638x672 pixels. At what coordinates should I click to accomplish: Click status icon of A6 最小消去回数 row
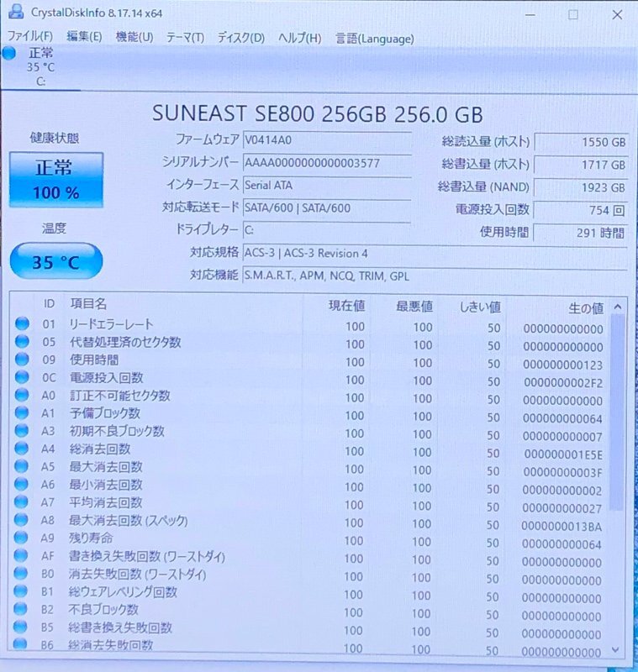click(x=21, y=484)
